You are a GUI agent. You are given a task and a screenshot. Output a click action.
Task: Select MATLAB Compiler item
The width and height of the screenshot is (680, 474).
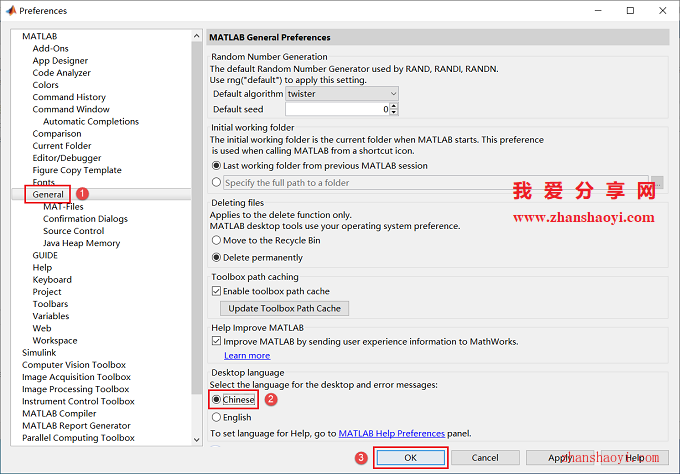coord(59,413)
